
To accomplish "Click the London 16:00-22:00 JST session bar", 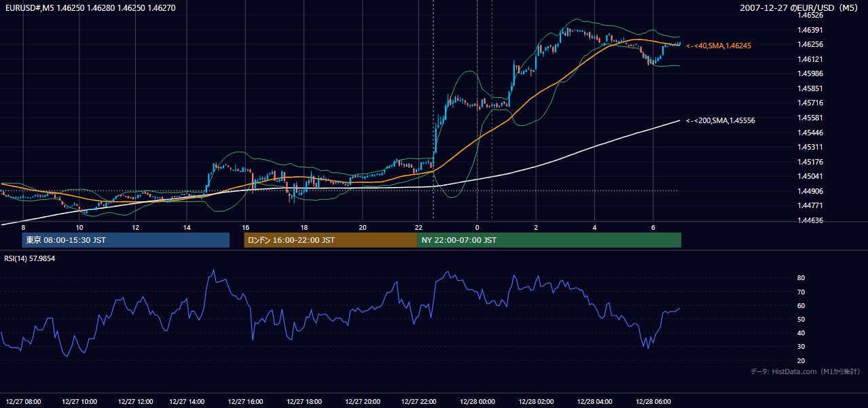I will pyautogui.click(x=331, y=240).
